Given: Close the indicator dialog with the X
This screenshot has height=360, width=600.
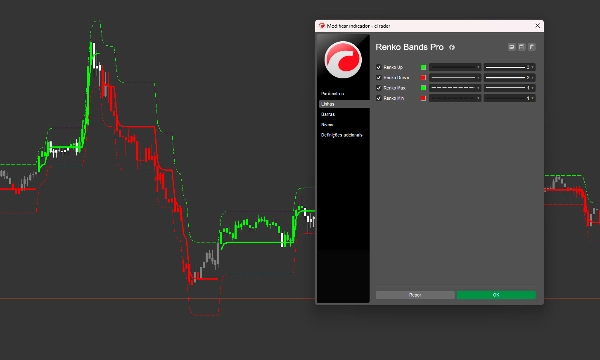Looking at the screenshot, I should click(537, 26).
